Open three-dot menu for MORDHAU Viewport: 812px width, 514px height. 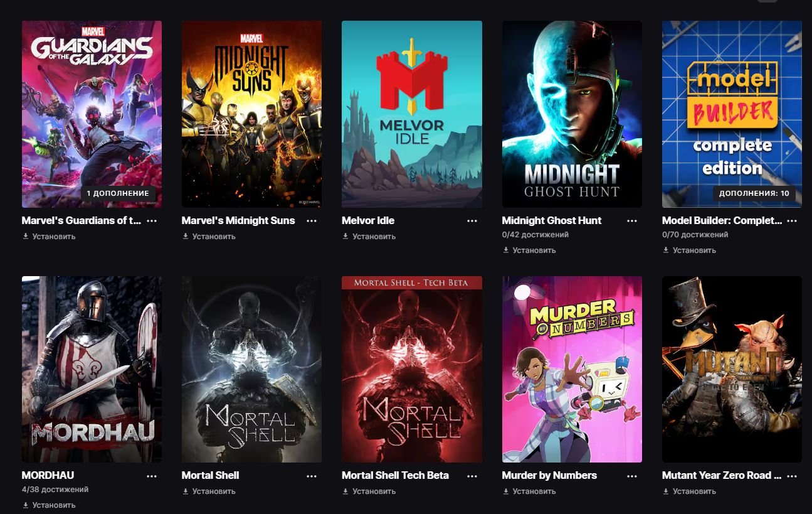point(152,476)
